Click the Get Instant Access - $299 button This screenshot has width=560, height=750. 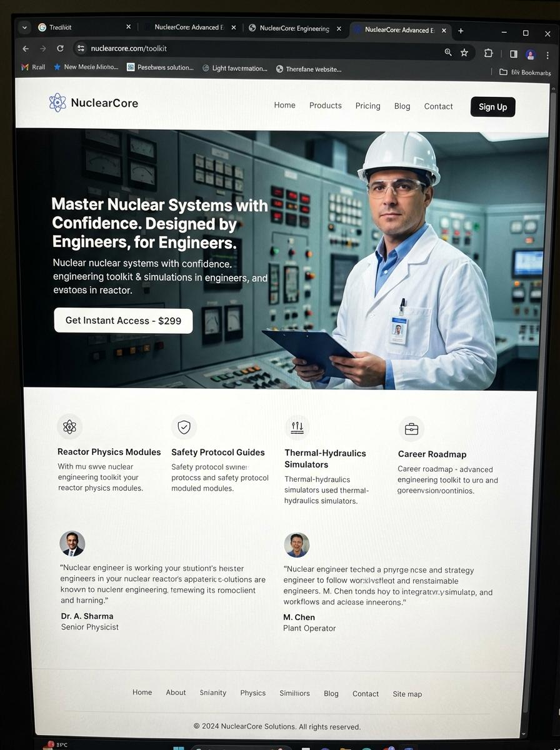coord(123,320)
